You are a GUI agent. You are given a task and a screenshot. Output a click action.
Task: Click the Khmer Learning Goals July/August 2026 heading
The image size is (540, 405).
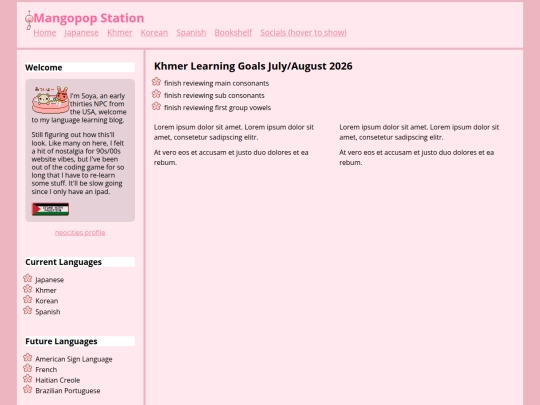(x=253, y=66)
